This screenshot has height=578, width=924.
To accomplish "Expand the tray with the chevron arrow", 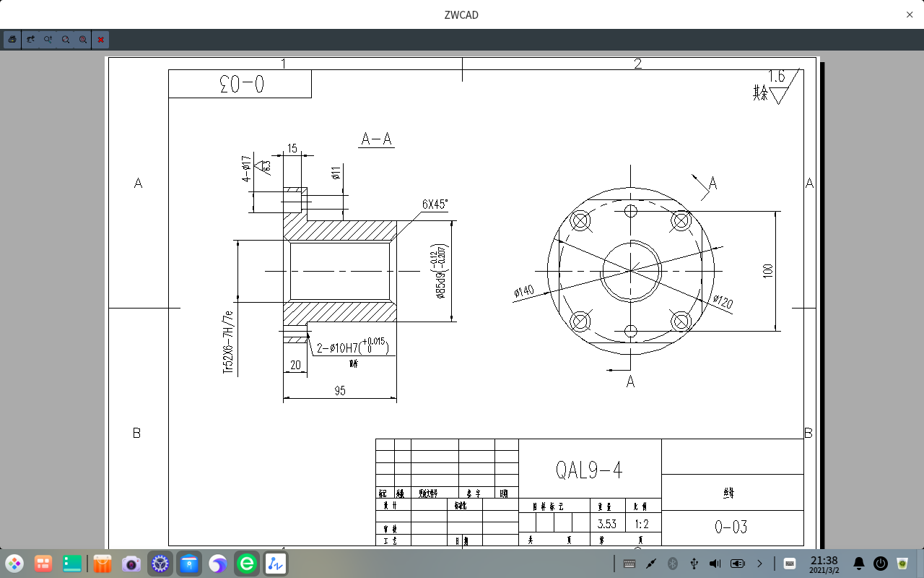I will coord(759,564).
